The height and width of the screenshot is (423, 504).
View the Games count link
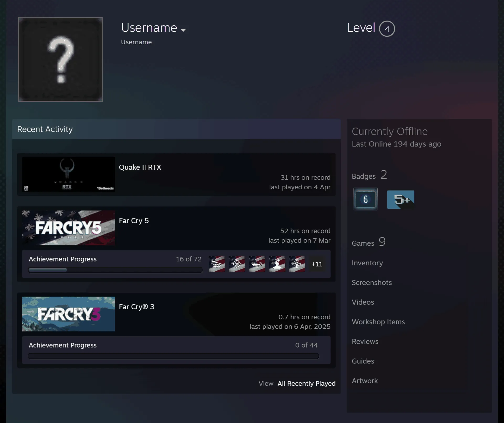pyautogui.click(x=369, y=242)
